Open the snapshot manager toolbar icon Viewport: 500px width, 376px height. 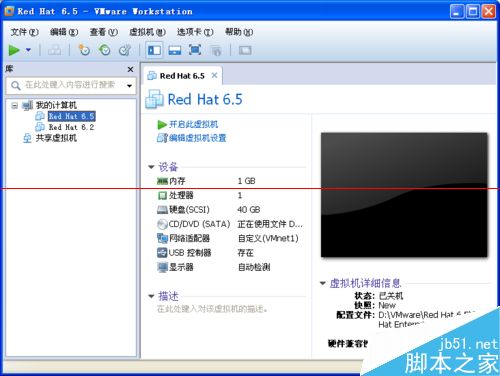coord(125,50)
